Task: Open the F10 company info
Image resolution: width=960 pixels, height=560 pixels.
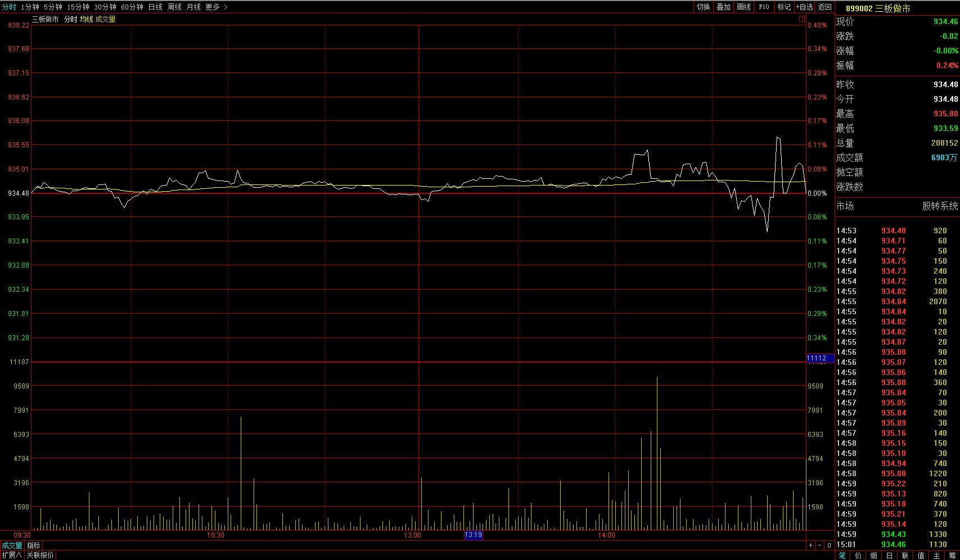Action: 764,7
